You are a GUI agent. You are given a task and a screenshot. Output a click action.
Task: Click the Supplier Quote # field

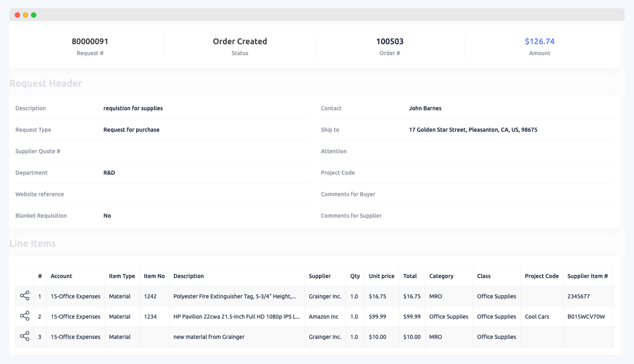(38, 151)
